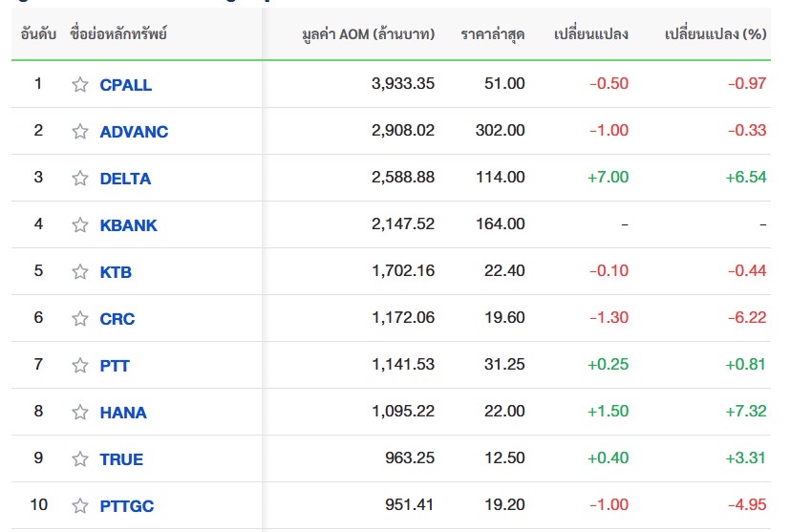Click DELTA last price 114.00
Viewport: 790px width, 532px height.
point(501,178)
